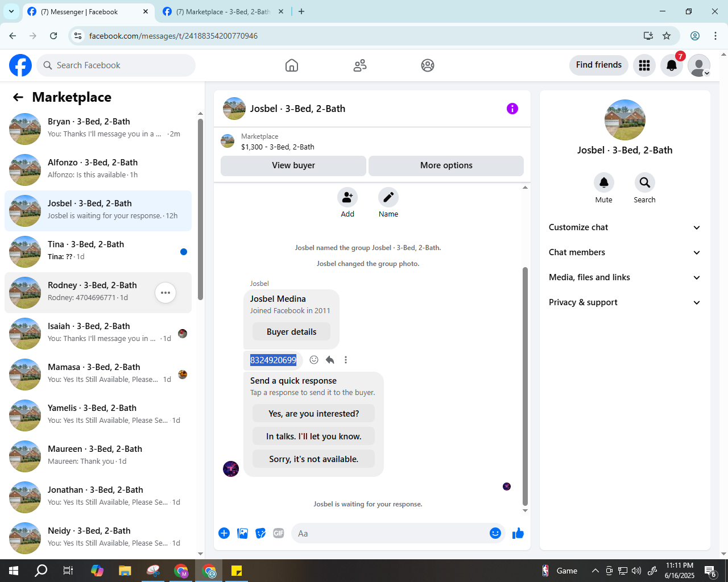
Task: Mute the conversation with bell icon
Action: pyautogui.click(x=604, y=182)
